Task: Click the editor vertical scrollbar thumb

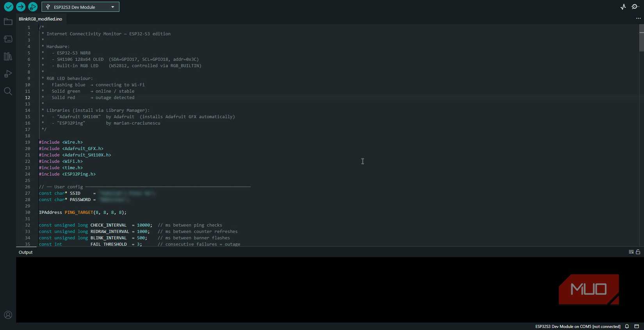Action: point(641,38)
